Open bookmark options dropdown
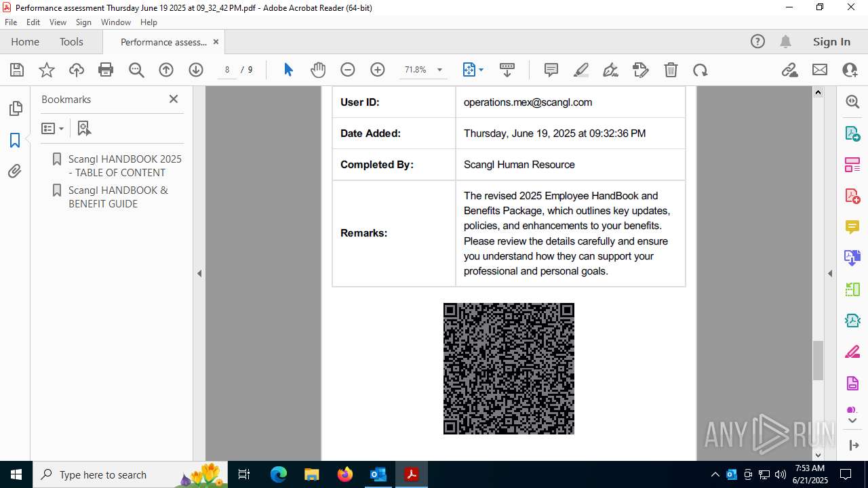This screenshot has height=488, width=868. click(52, 128)
